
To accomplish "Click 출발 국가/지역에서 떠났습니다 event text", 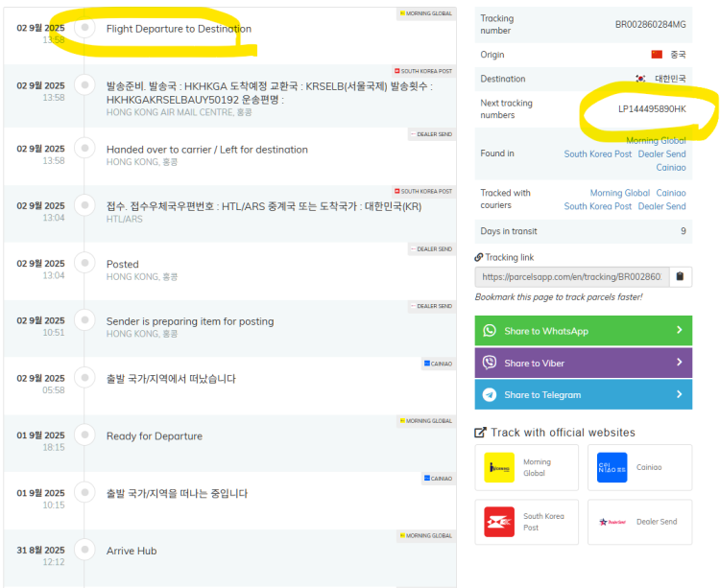I will (171, 379).
